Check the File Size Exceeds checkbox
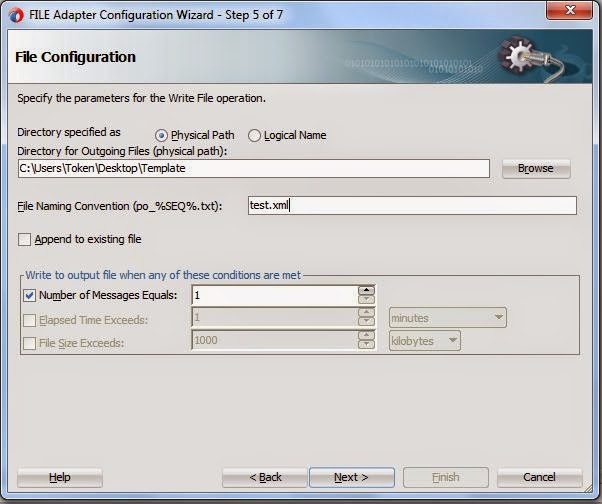 coord(30,343)
